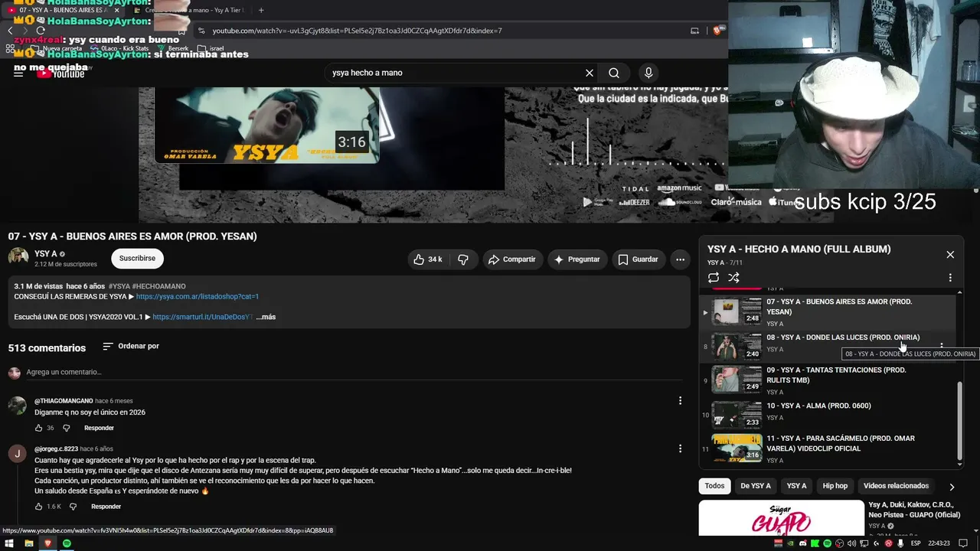Open the Windows Start menu
Screen dimensions: 980x551
[x=9, y=543]
